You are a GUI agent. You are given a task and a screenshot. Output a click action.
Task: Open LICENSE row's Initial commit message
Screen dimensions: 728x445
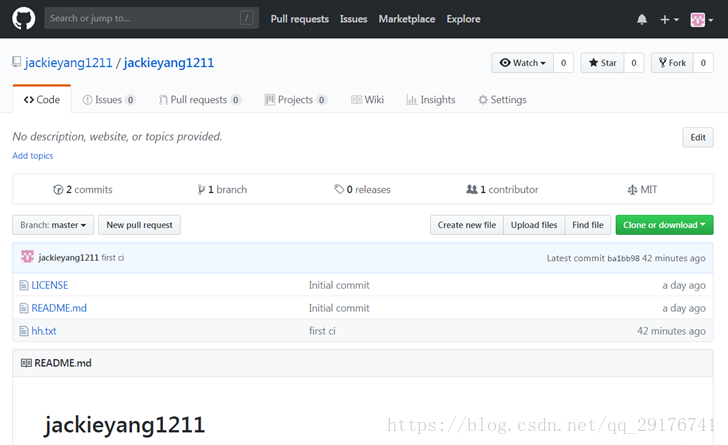click(x=339, y=285)
